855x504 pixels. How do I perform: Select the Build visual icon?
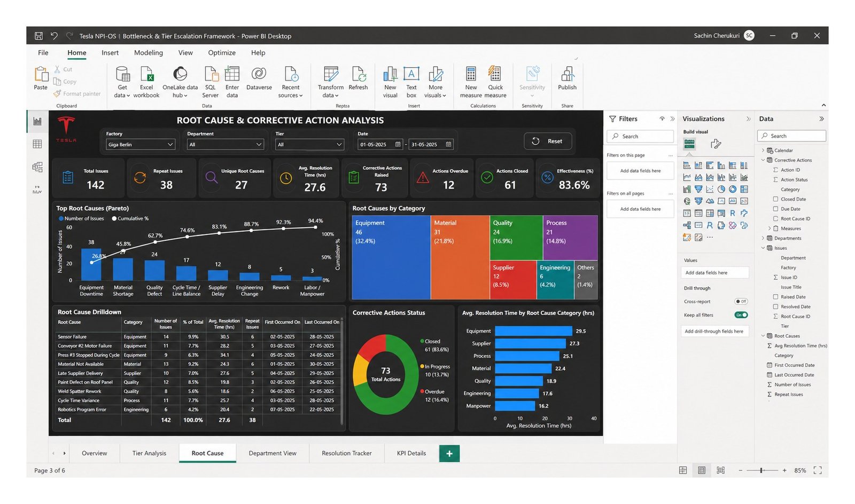pyautogui.click(x=689, y=144)
